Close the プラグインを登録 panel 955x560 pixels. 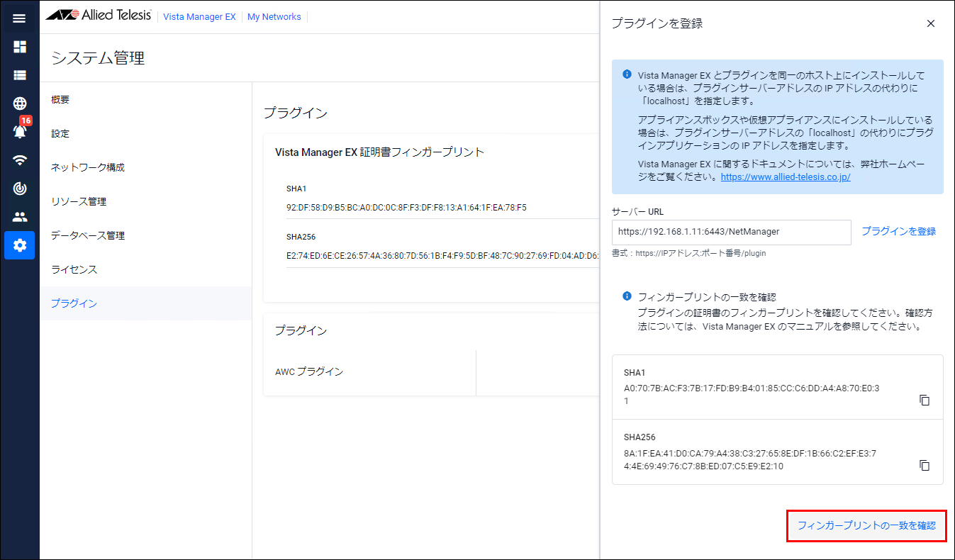click(930, 23)
